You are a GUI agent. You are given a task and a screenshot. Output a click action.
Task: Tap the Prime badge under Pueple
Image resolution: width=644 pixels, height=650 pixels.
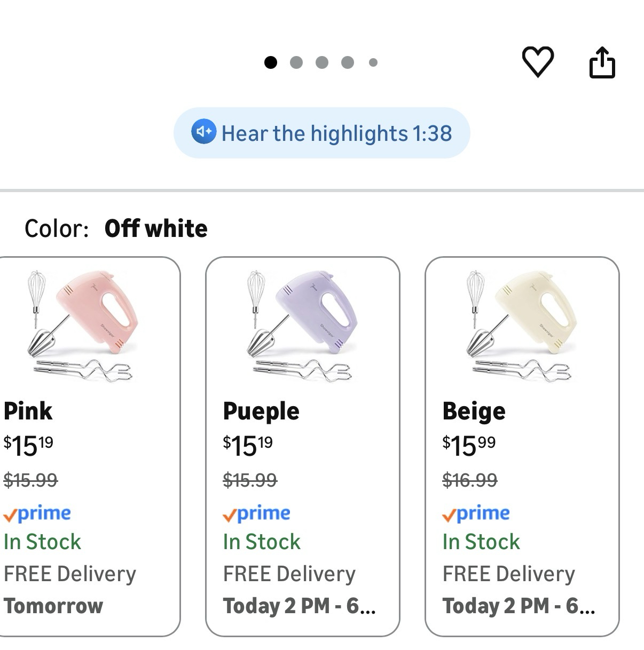coord(257,513)
